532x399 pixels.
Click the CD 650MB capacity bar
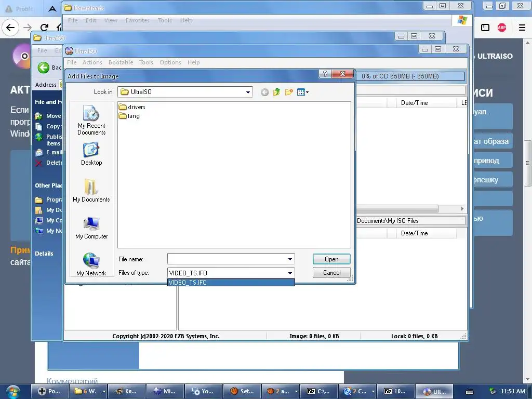(x=410, y=76)
